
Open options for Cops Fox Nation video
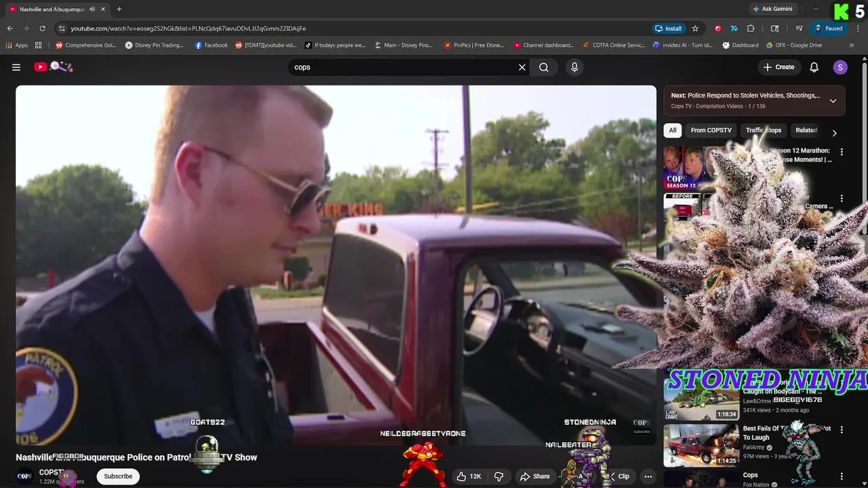tap(842, 476)
